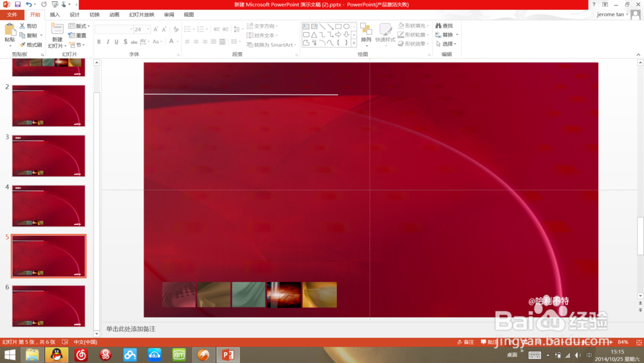Select slide 6 thumbnail
The image size is (644, 363).
(48, 306)
